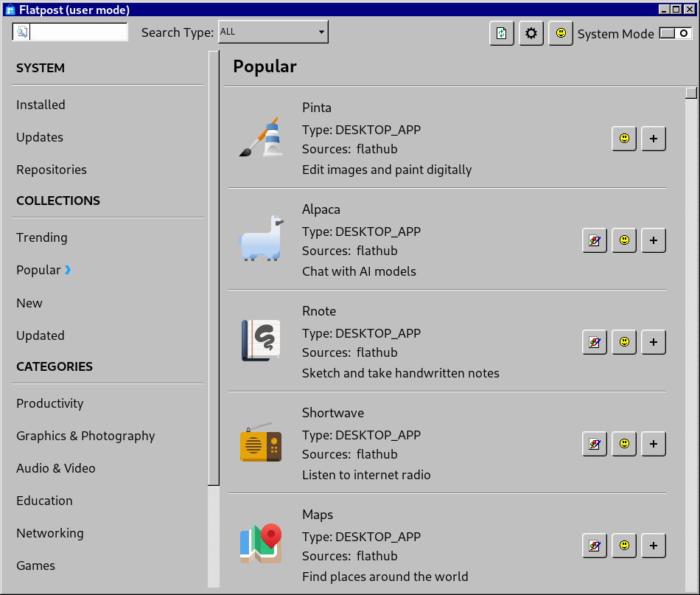
Task: Click 'Find places around the world' description
Action: (385, 577)
